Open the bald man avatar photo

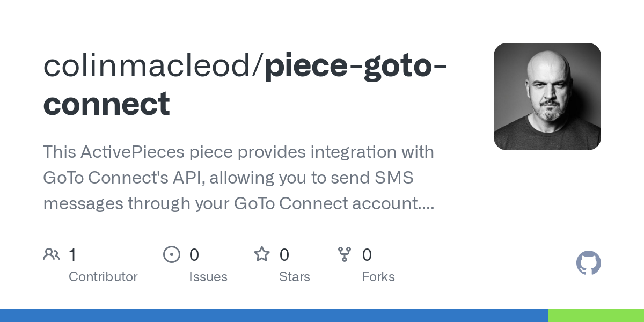point(547,97)
